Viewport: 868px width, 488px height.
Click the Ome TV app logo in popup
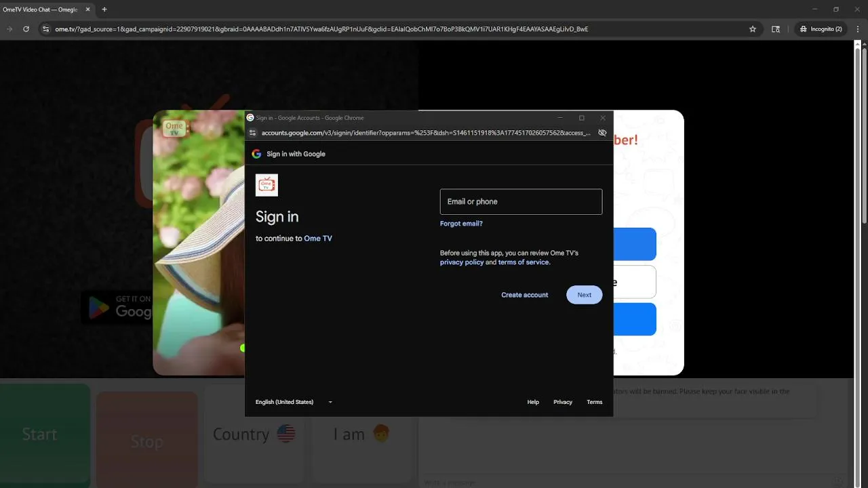pos(267,185)
